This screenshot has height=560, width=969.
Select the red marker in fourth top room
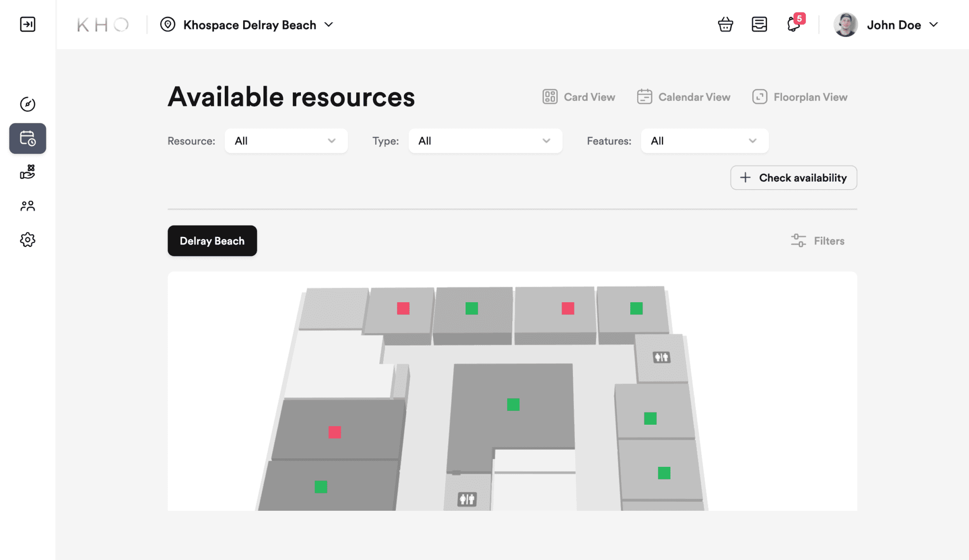[568, 308]
